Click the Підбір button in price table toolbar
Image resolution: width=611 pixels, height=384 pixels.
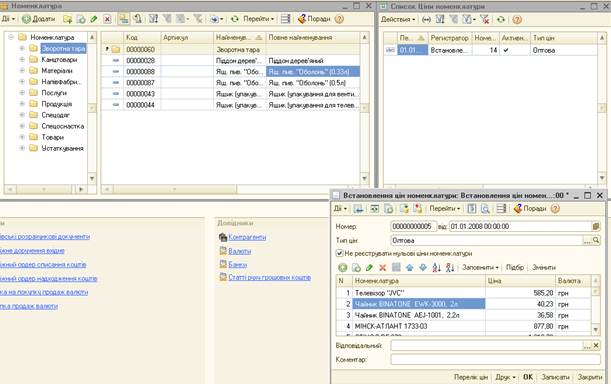515,267
